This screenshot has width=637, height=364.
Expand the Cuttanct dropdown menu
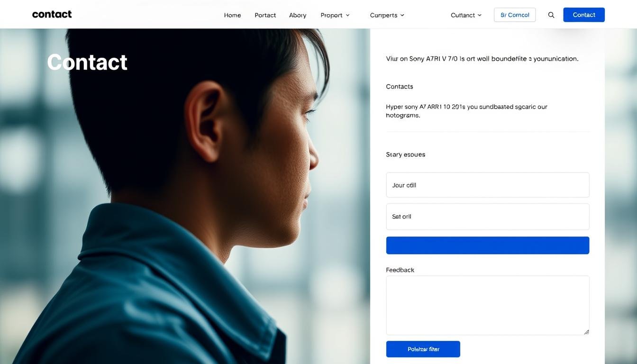pyautogui.click(x=466, y=15)
